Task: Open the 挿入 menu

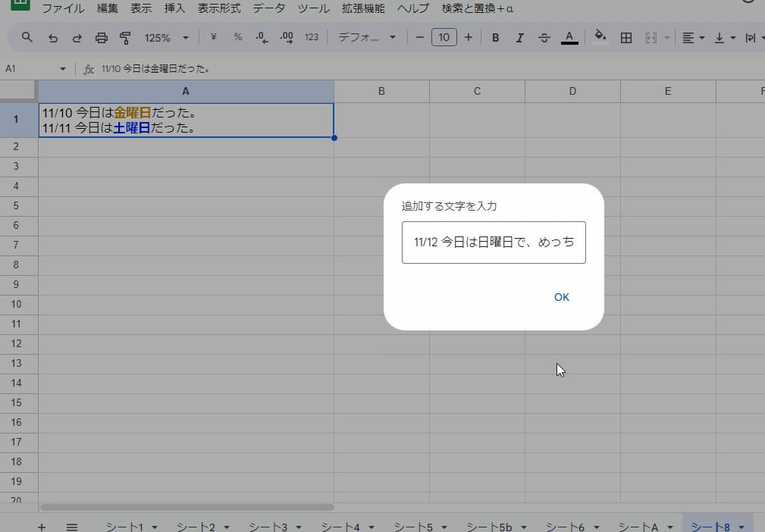Action: 174,8
